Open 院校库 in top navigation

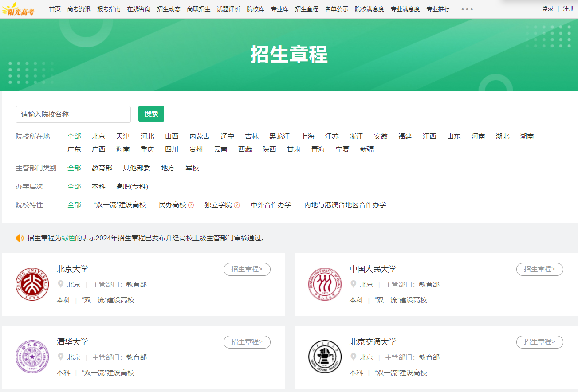pyautogui.click(x=256, y=9)
